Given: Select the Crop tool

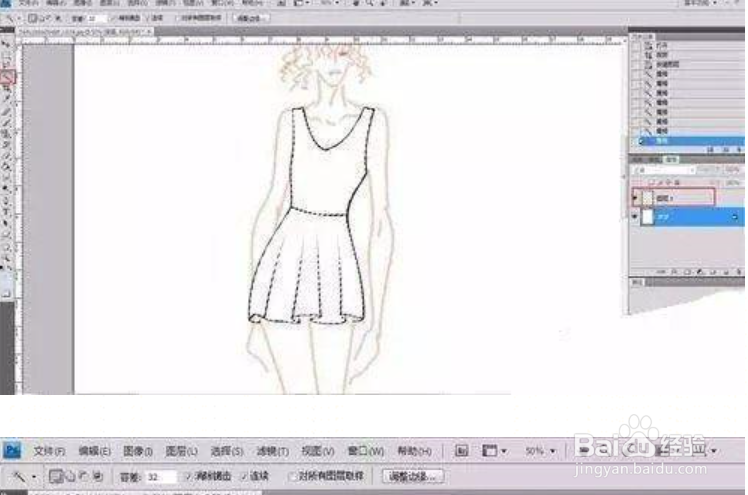Looking at the screenshot, I should (x=6, y=88).
